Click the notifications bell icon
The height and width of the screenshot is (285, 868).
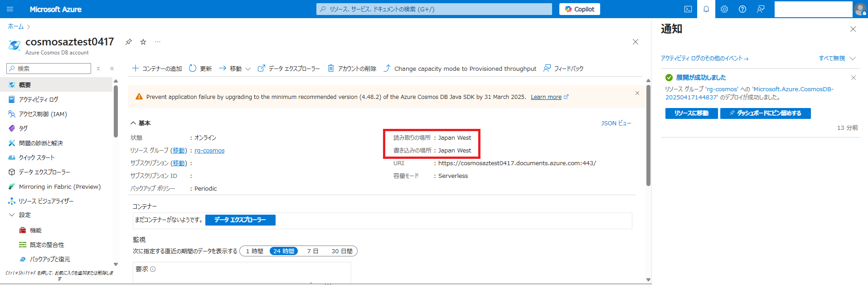706,9
